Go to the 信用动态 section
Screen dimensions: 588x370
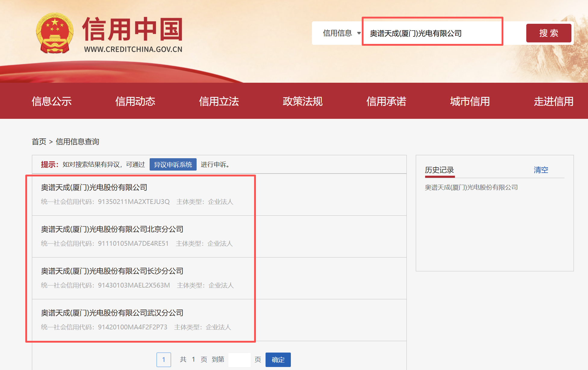(x=135, y=101)
